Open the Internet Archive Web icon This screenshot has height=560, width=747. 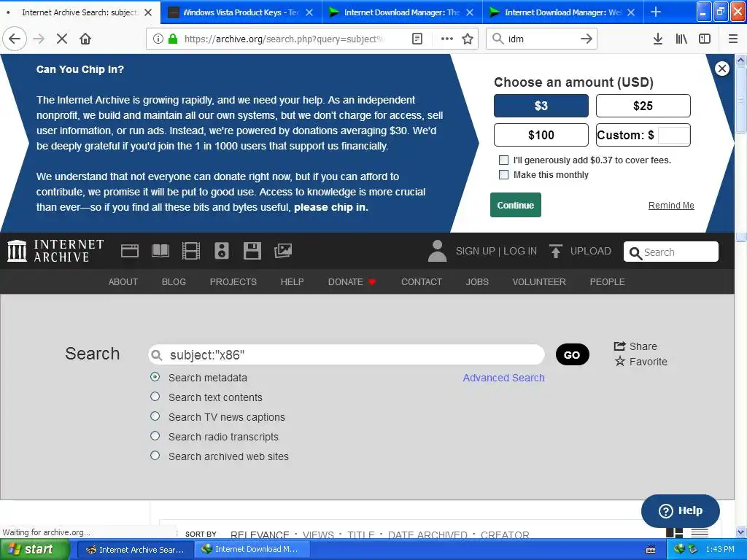pos(130,251)
